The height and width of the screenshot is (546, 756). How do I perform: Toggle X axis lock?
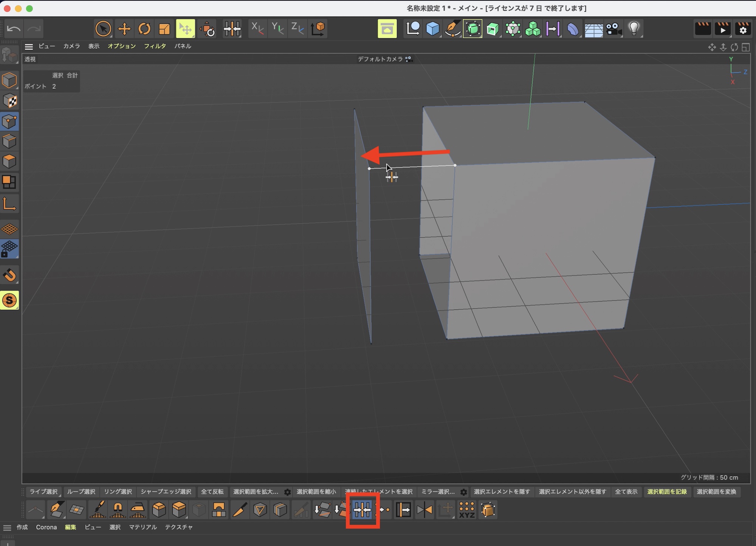pos(257,29)
